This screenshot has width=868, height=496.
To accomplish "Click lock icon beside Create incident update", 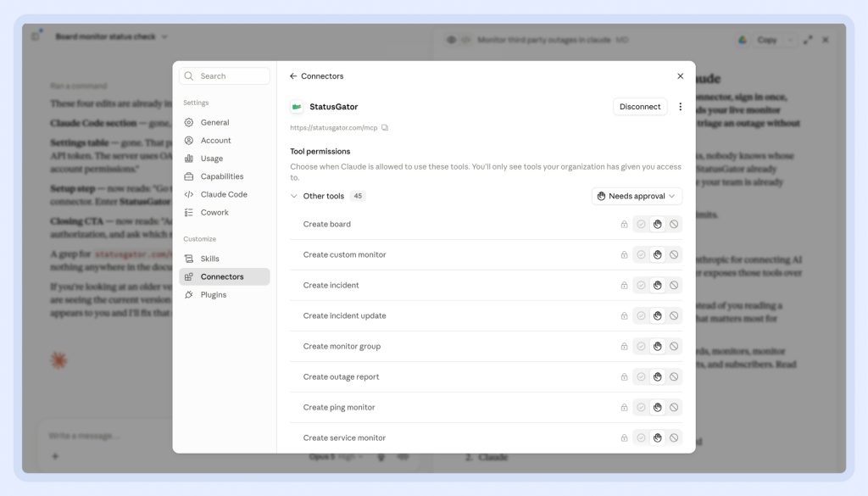I will pos(624,315).
